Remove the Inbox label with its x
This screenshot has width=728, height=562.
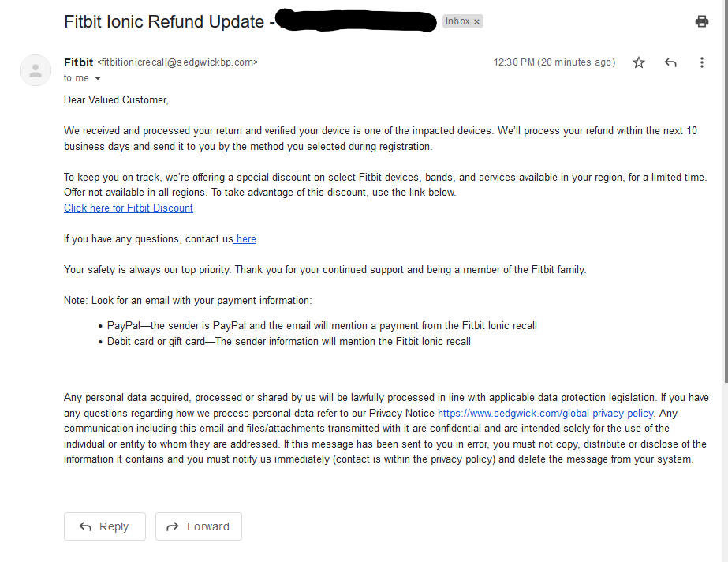point(476,22)
